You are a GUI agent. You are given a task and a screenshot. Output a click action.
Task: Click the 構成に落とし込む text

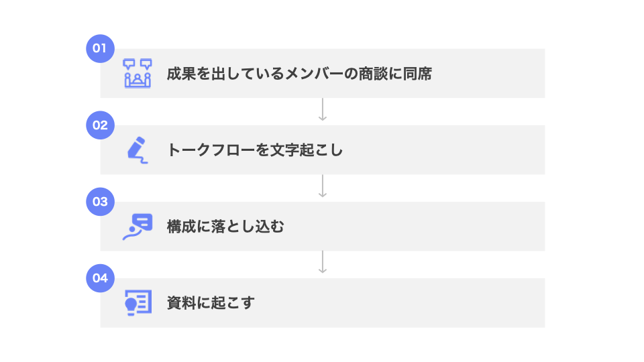(x=225, y=227)
